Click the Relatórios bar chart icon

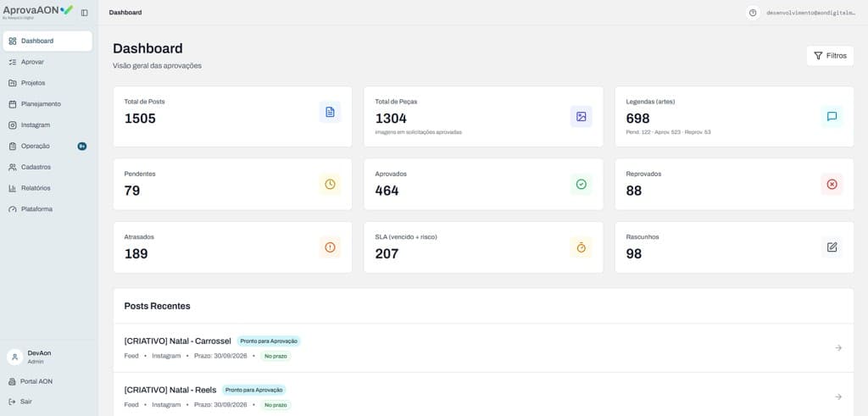click(13, 188)
